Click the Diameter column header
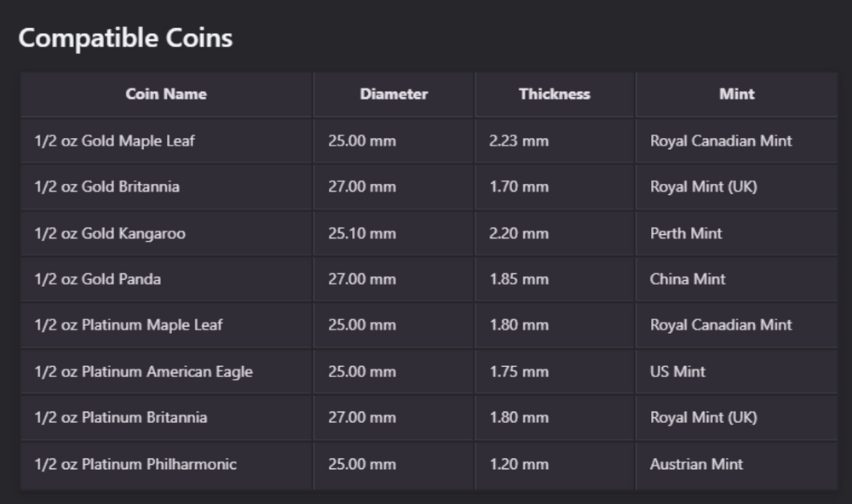 click(x=394, y=94)
